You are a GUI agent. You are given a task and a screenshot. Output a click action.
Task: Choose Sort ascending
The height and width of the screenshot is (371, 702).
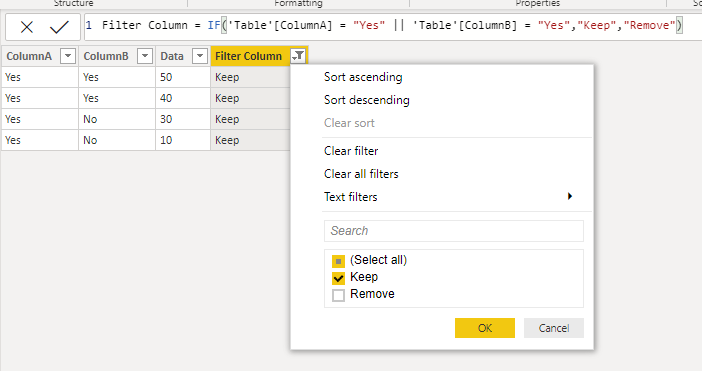click(x=363, y=77)
